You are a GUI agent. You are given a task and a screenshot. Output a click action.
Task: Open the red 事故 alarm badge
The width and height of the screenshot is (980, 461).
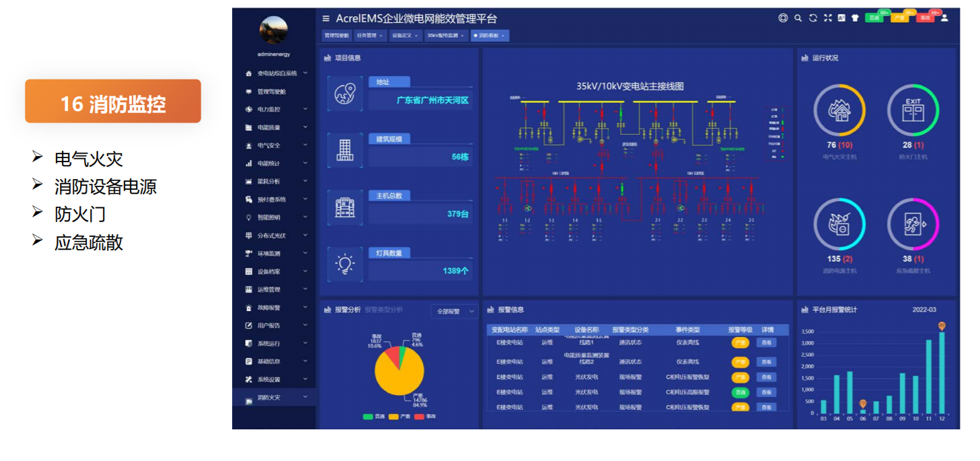tap(925, 18)
